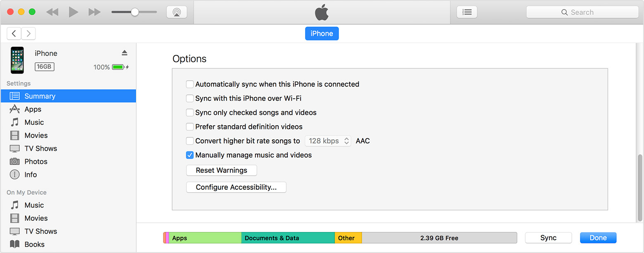
Task: Click the green battery indicator
Action: pyautogui.click(x=118, y=67)
